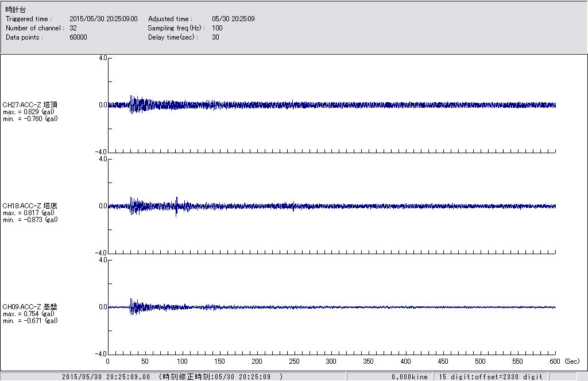Select the Data points value 60000
Screen dimensions: 588x381
click(x=78, y=37)
